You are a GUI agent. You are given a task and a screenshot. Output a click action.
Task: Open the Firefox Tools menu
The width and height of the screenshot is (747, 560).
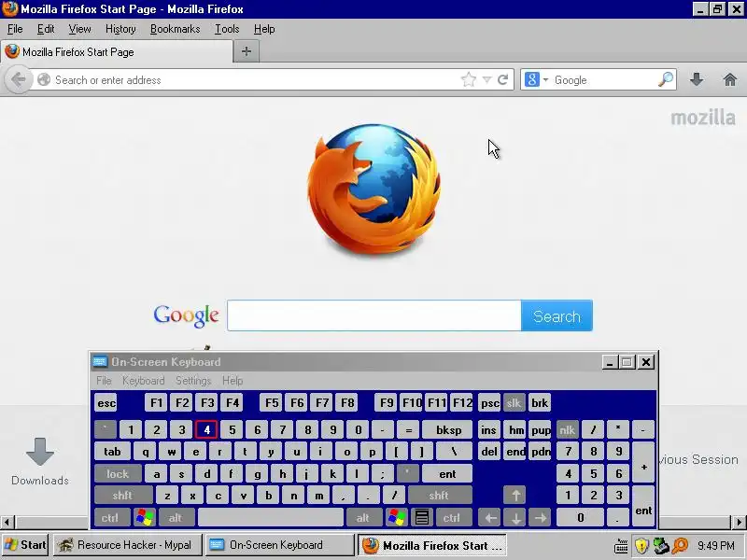click(x=227, y=29)
